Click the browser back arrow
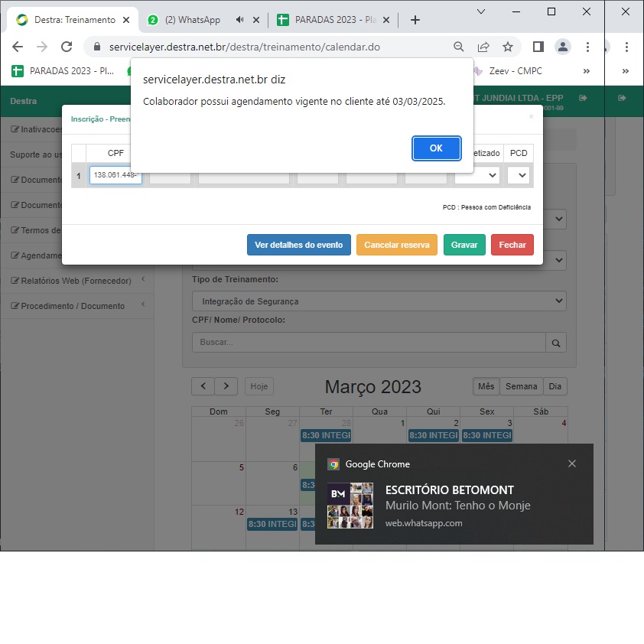 point(18,47)
